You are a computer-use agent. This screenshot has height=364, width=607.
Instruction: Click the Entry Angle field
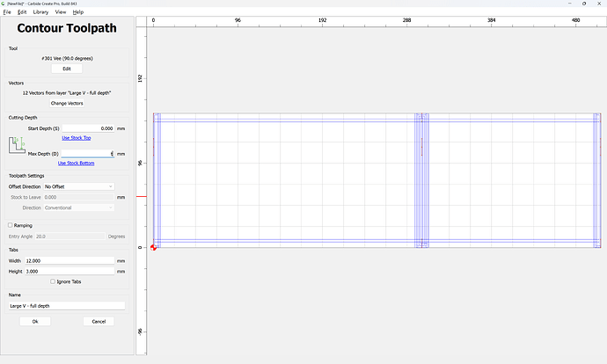[69, 237]
